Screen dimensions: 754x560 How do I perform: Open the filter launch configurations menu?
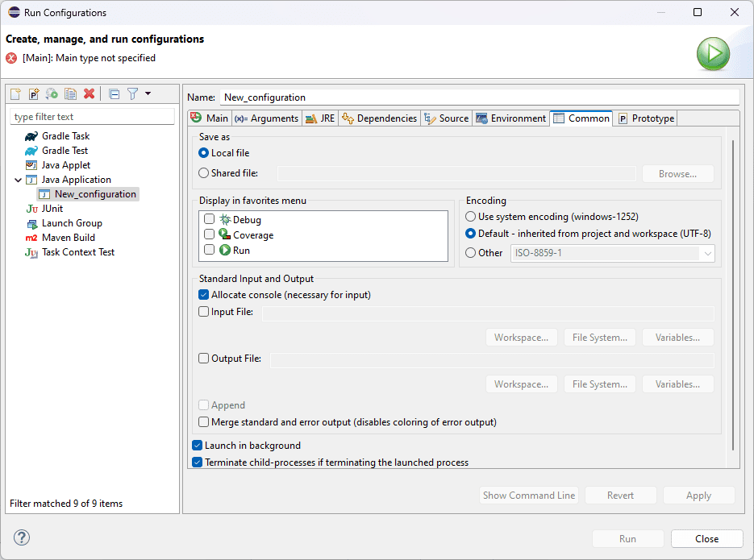(x=133, y=93)
